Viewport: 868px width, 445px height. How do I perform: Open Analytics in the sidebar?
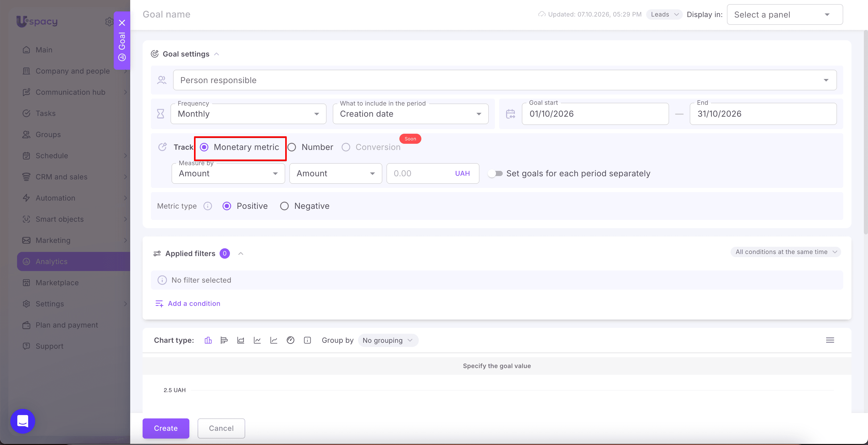(x=73, y=261)
